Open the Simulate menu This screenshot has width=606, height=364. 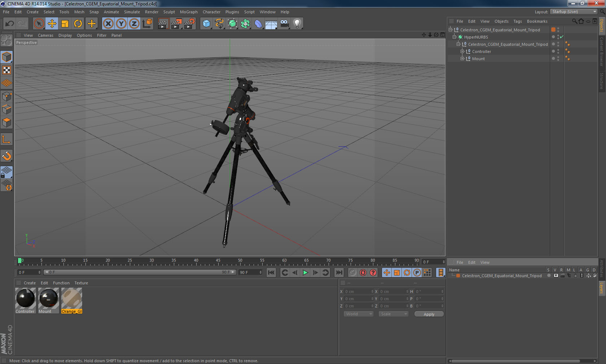(x=132, y=12)
